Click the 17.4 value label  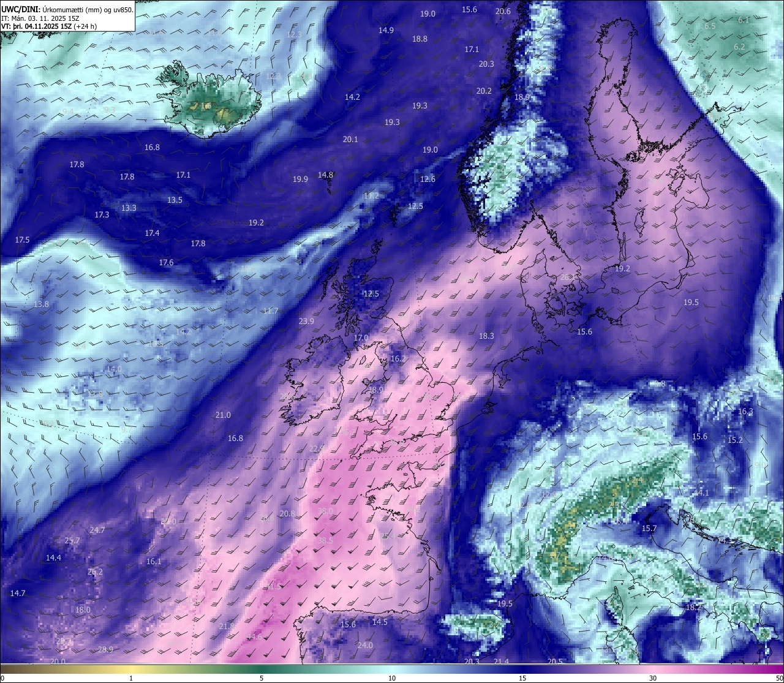click(x=152, y=233)
